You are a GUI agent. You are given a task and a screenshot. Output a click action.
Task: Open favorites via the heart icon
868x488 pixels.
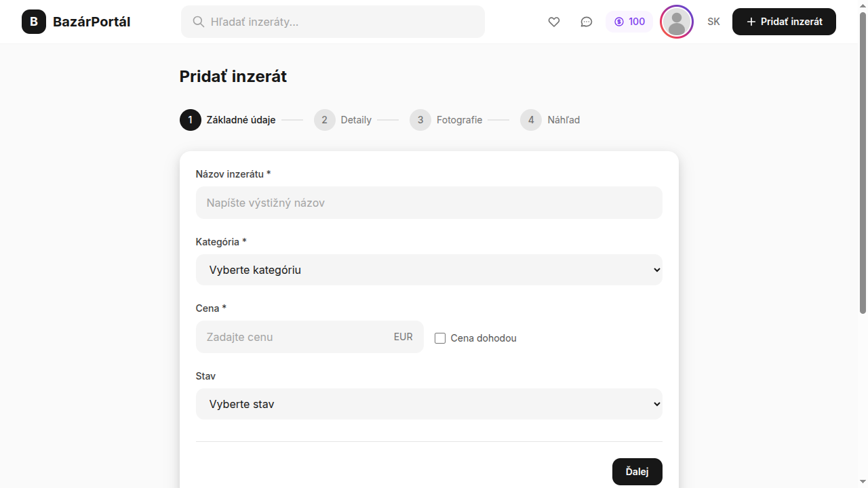click(x=554, y=22)
